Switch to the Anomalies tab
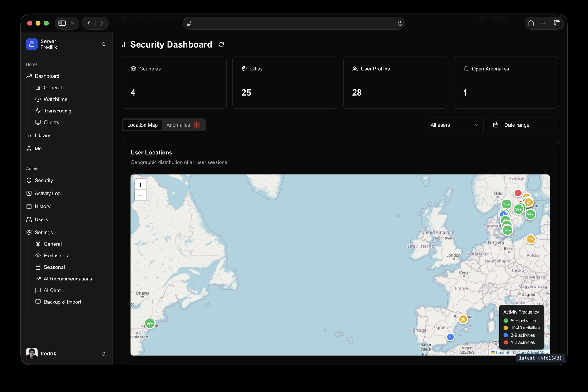Image resolution: width=588 pixels, height=392 pixels. tap(183, 125)
